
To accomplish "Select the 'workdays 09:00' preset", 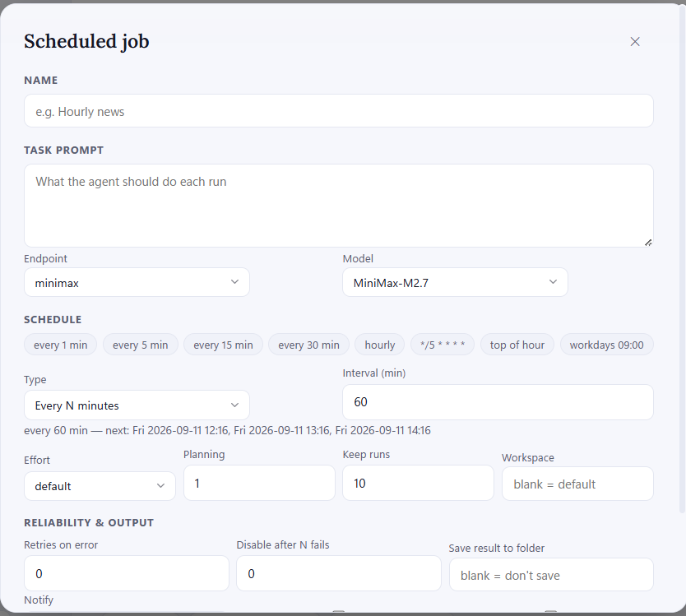I will [x=607, y=345].
